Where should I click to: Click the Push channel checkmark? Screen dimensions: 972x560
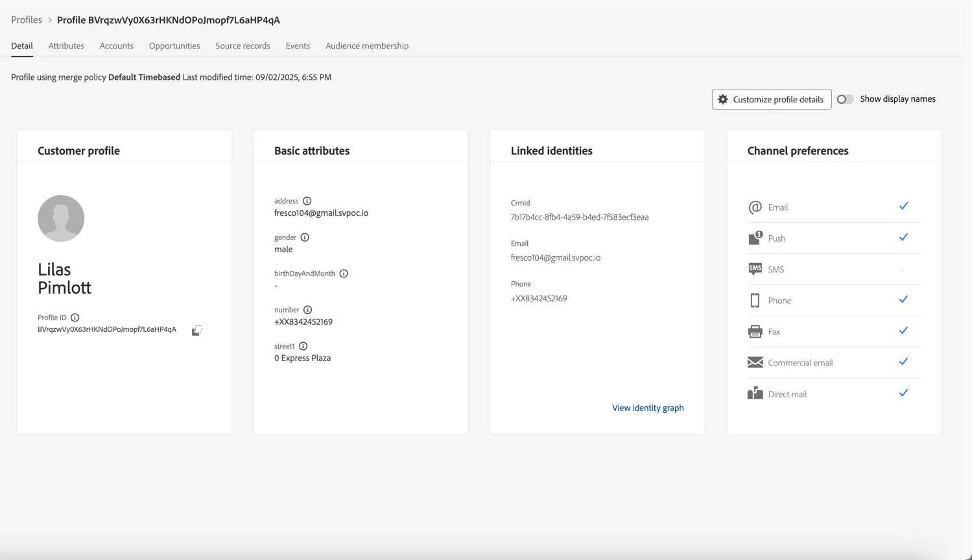[903, 237]
